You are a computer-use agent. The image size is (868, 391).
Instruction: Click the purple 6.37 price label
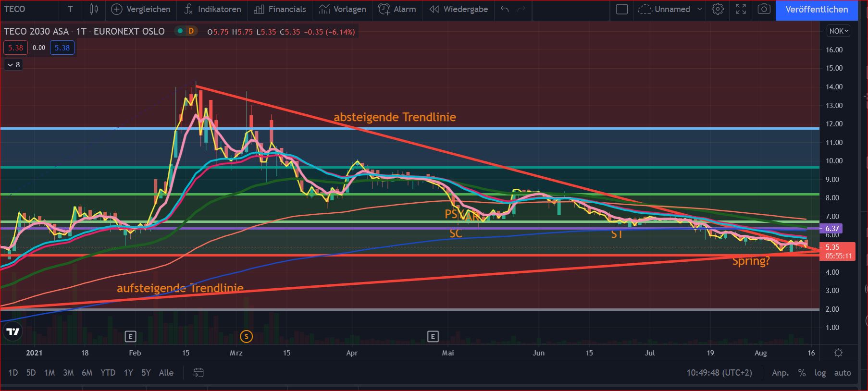832,229
